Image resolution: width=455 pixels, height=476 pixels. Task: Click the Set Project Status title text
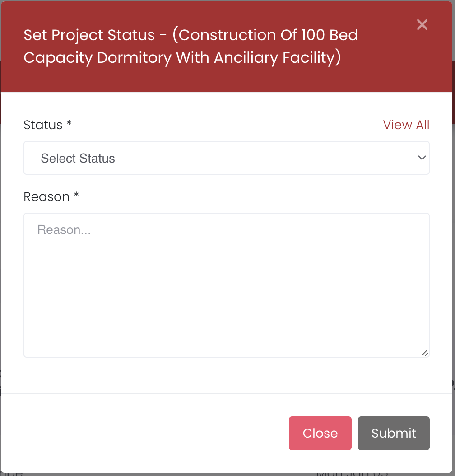pos(89,35)
